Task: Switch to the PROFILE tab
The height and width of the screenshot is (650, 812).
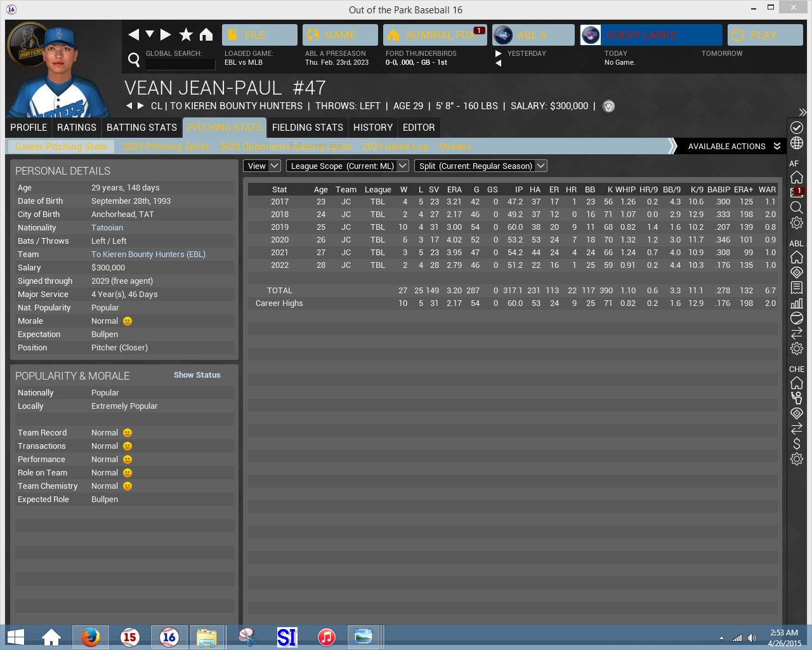Action: (29, 128)
